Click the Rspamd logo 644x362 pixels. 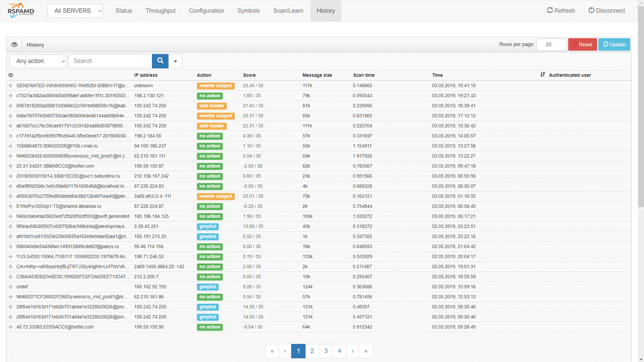(x=21, y=11)
